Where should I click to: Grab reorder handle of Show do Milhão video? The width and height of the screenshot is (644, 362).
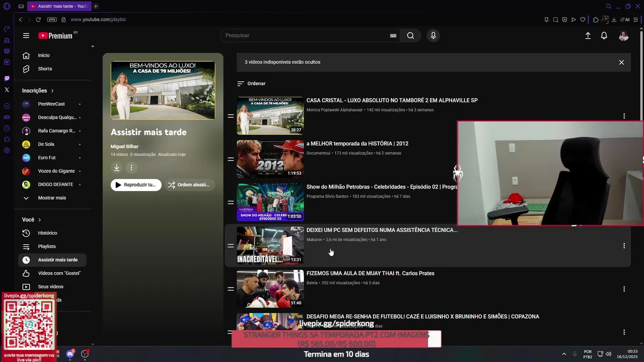(x=230, y=203)
